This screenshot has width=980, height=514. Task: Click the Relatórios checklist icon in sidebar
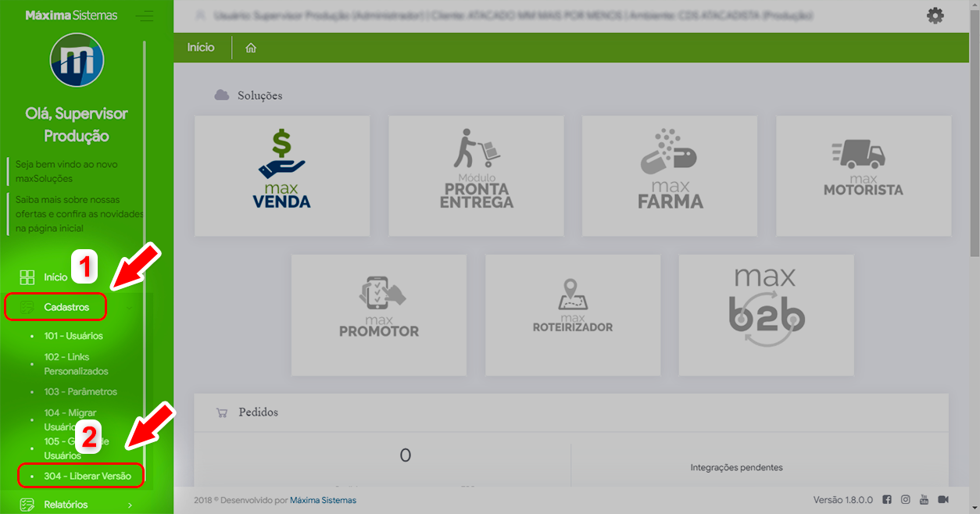tap(27, 505)
